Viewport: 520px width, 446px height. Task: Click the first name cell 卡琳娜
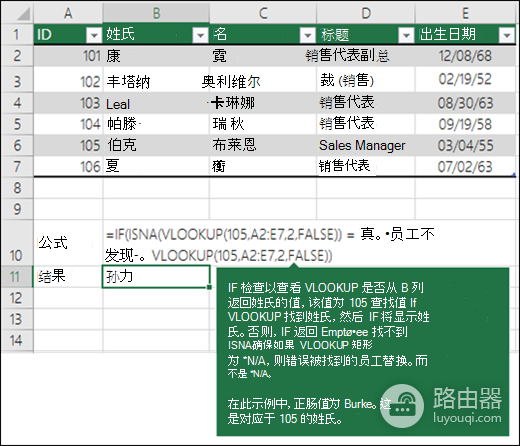(263, 103)
